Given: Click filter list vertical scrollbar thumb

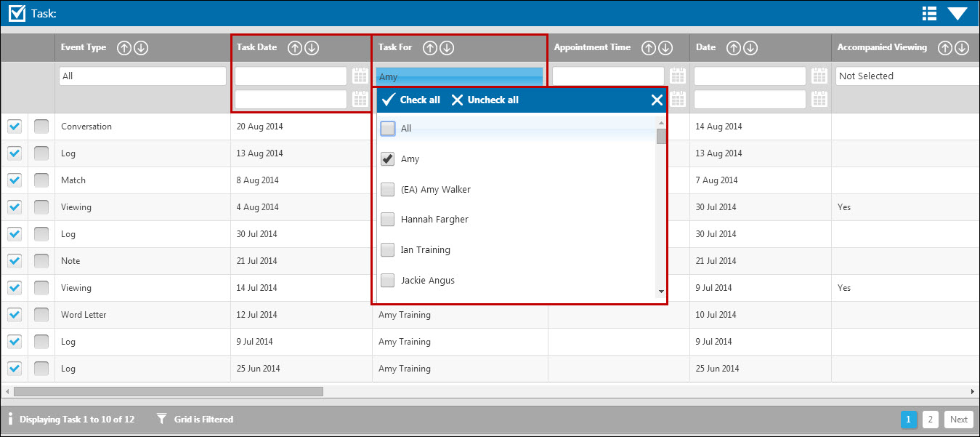Looking at the screenshot, I should coord(661,137).
